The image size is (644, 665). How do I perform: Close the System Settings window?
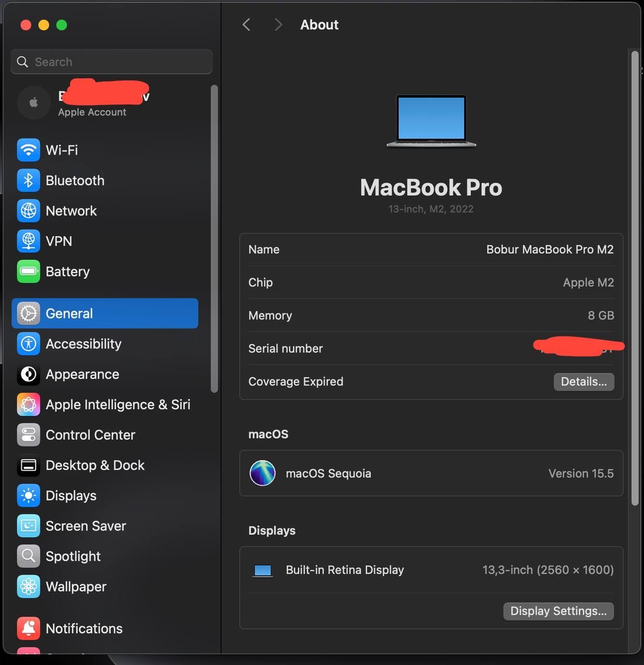tap(26, 25)
